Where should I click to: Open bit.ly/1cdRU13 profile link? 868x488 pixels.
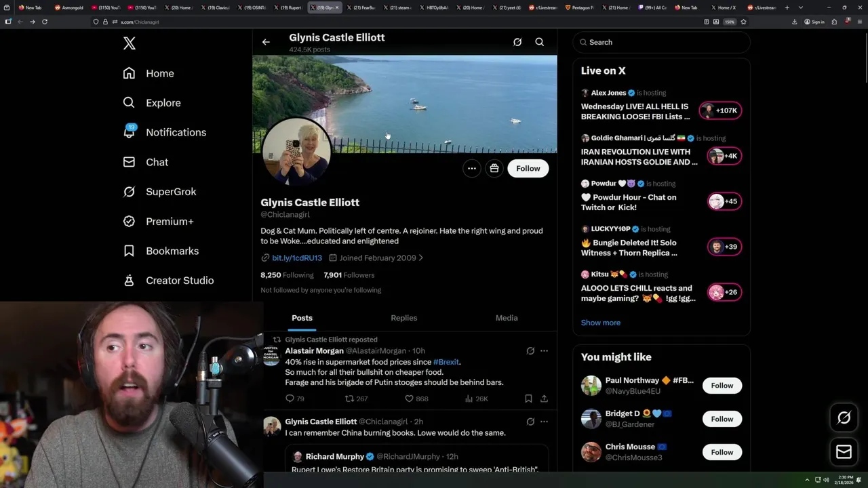[x=297, y=258]
